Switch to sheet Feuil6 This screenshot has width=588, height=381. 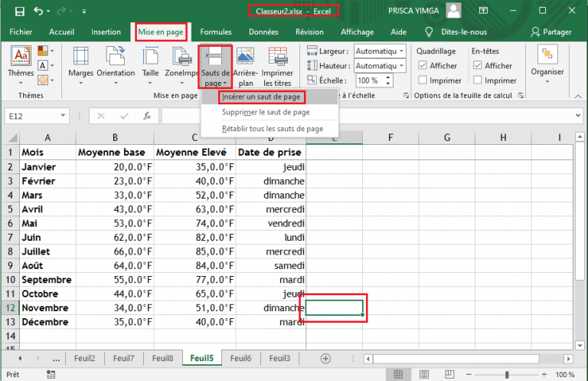(x=240, y=358)
